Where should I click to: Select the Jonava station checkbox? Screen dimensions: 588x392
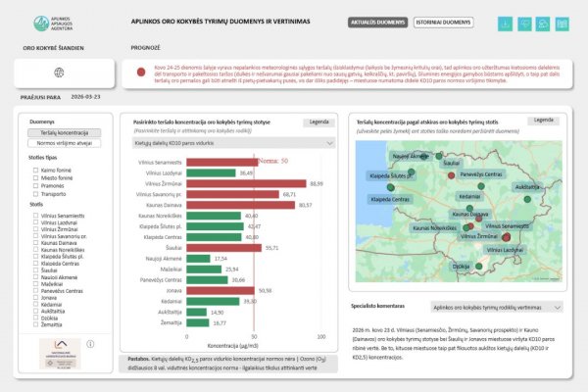point(35,298)
